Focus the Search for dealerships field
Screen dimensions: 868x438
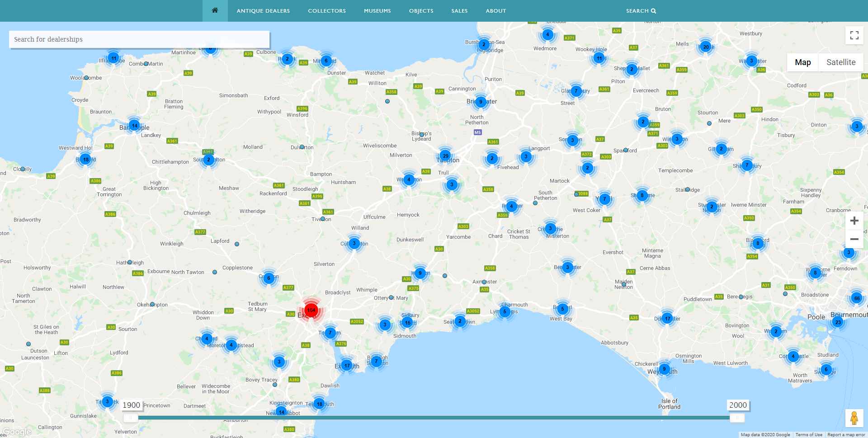coord(139,39)
